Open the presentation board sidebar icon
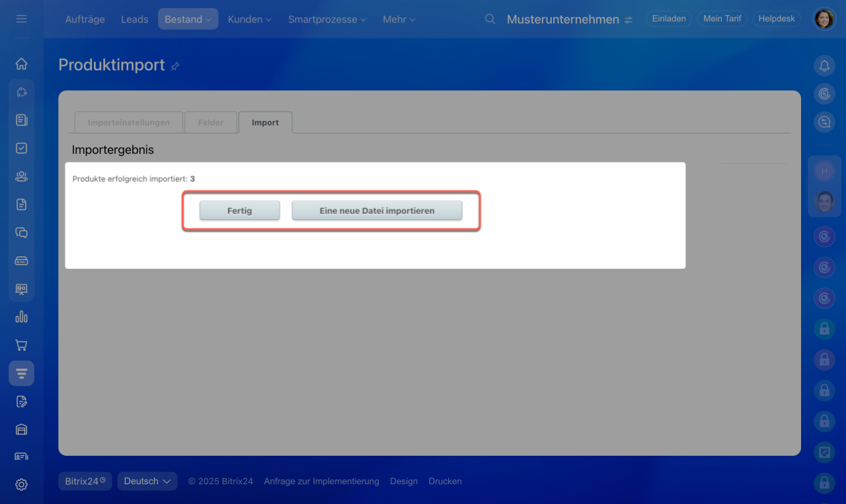The width and height of the screenshot is (846, 504). pos(21,289)
